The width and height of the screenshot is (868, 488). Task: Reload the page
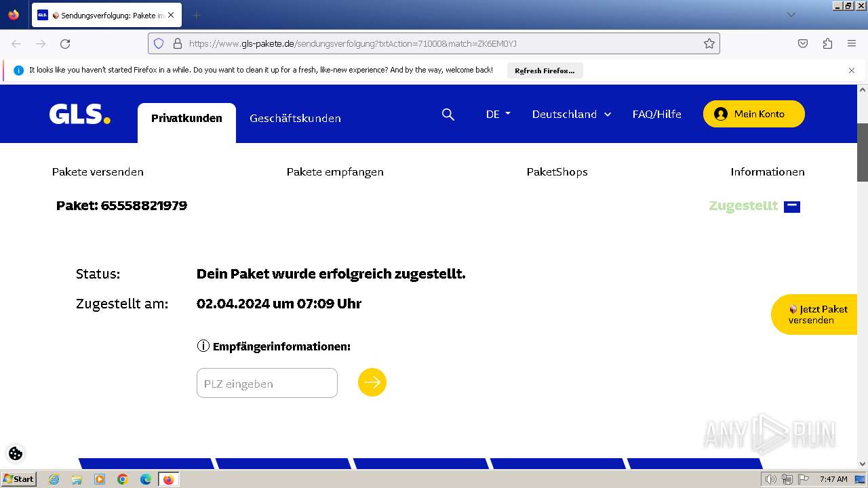(65, 43)
